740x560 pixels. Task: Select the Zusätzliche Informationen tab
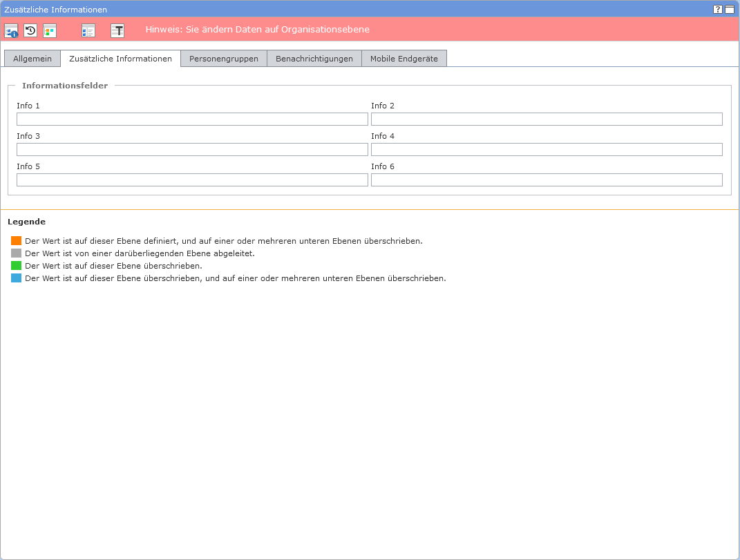(x=120, y=59)
